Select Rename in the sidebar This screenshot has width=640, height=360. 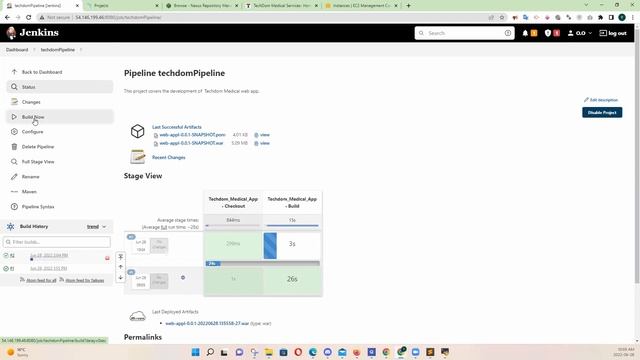[x=30, y=177]
